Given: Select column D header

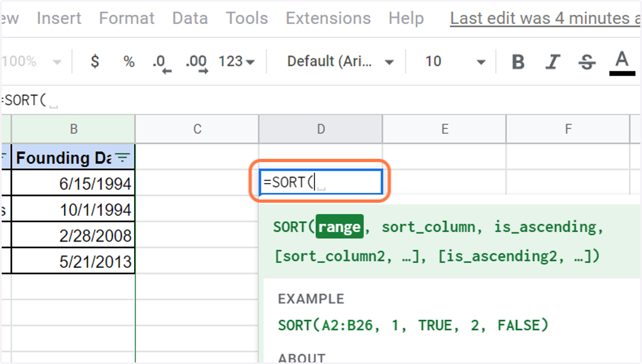Looking at the screenshot, I should (x=320, y=129).
